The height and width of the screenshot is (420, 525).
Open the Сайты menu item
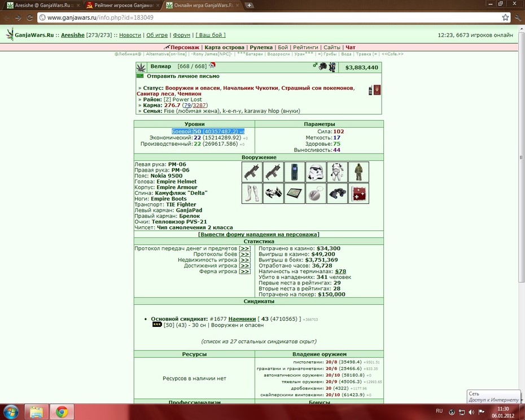point(332,47)
